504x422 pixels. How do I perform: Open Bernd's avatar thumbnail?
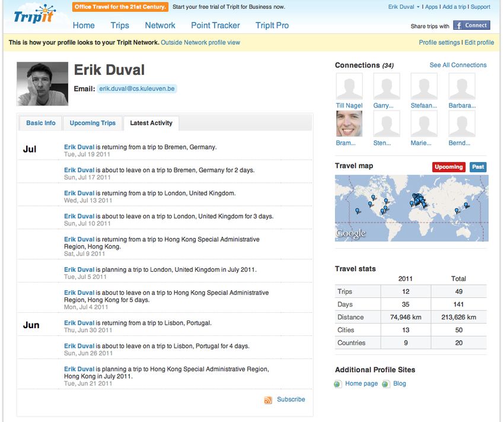461,124
